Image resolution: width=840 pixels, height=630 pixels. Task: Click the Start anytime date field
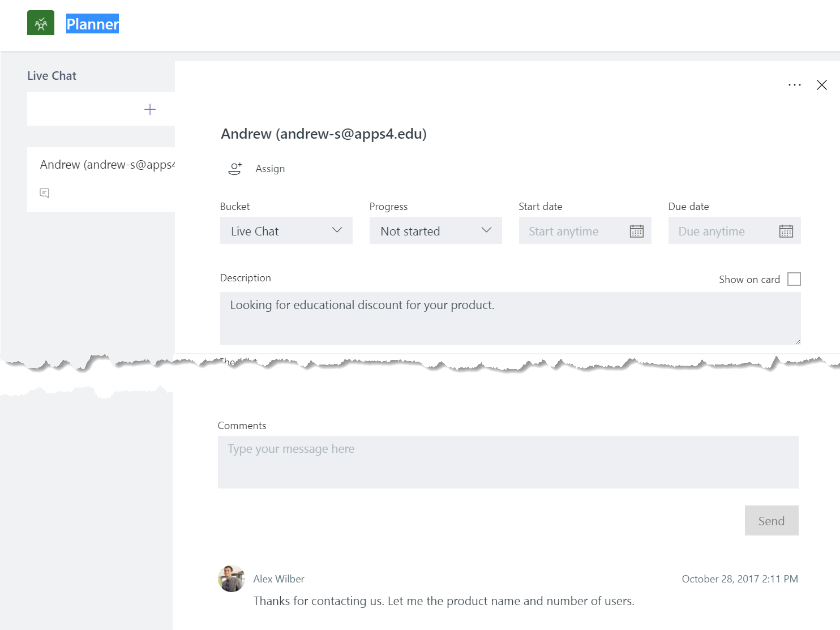[x=572, y=231]
